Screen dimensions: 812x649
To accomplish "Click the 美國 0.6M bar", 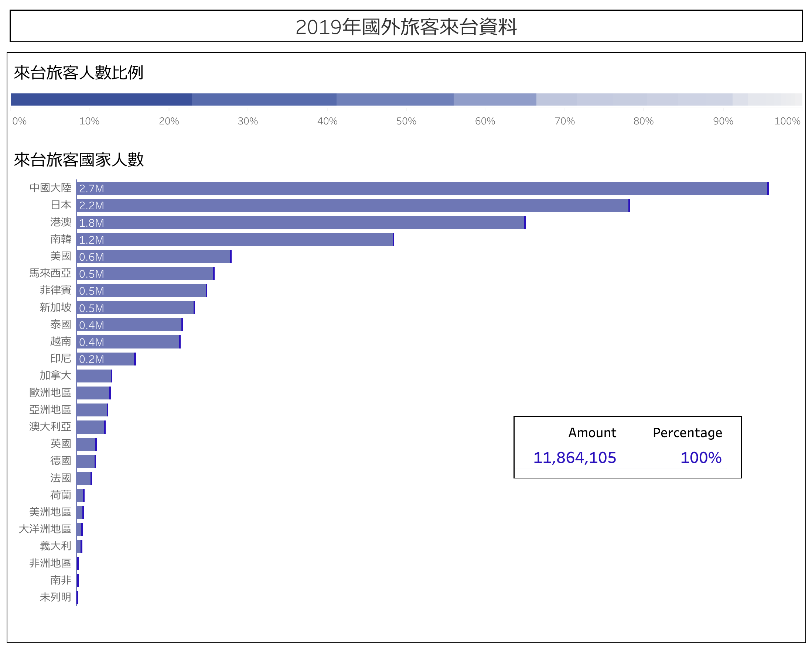I will (154, 257).
